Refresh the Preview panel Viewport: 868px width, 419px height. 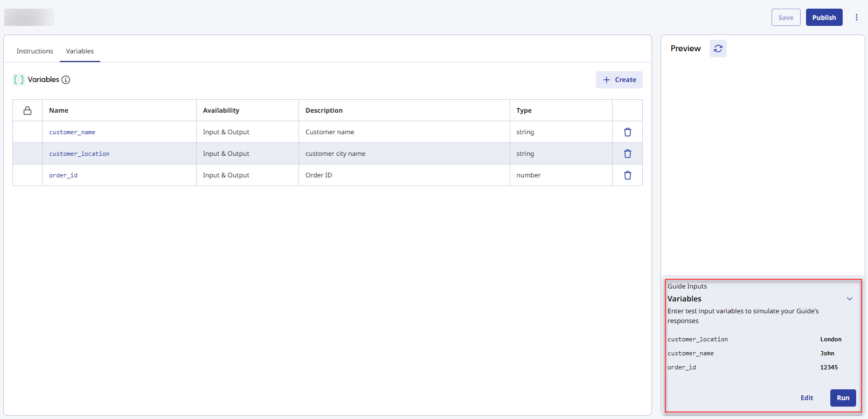click(718, 49)
